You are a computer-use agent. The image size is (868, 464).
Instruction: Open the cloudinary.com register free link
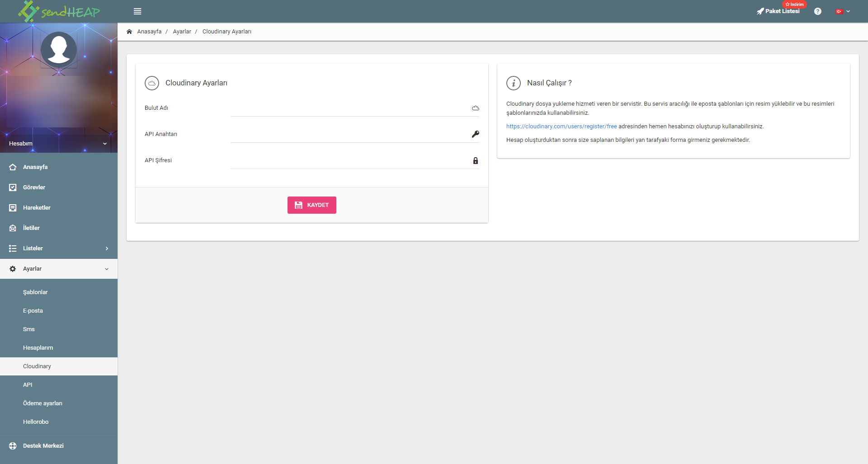coord(561,127)
